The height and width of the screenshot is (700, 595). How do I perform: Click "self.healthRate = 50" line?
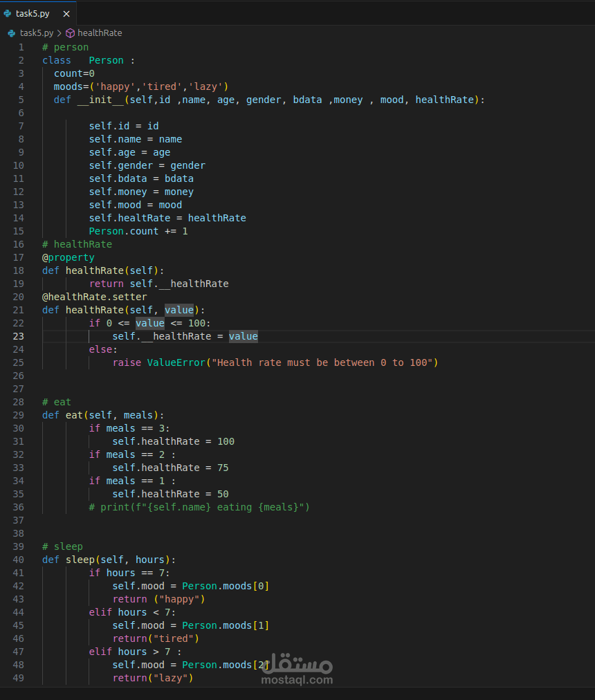(x=170, y=494)
